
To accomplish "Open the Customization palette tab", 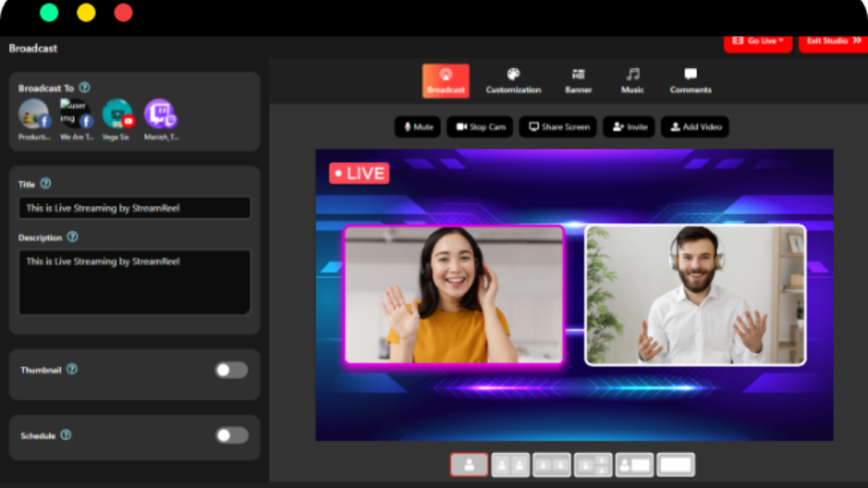I will coord(513,81).
